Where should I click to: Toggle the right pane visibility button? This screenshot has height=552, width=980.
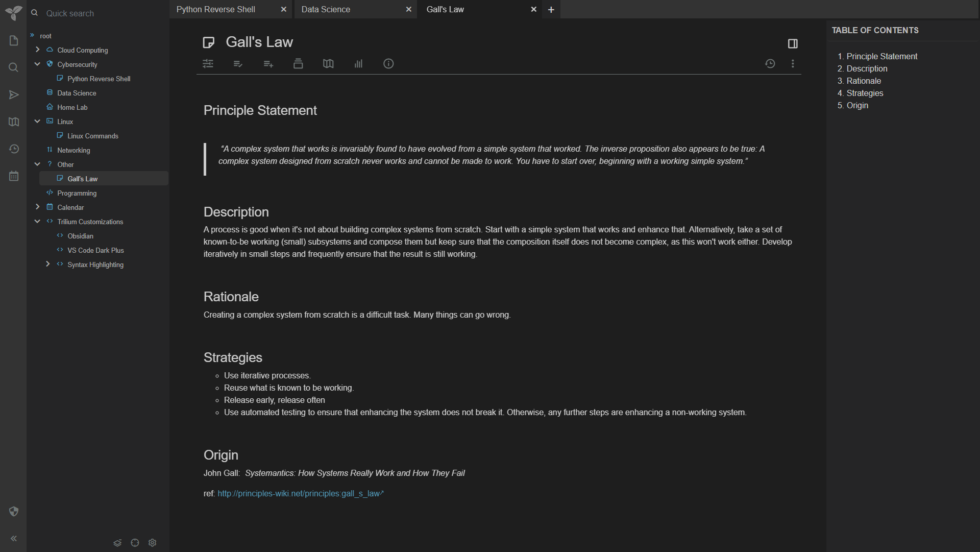[793, 44]
